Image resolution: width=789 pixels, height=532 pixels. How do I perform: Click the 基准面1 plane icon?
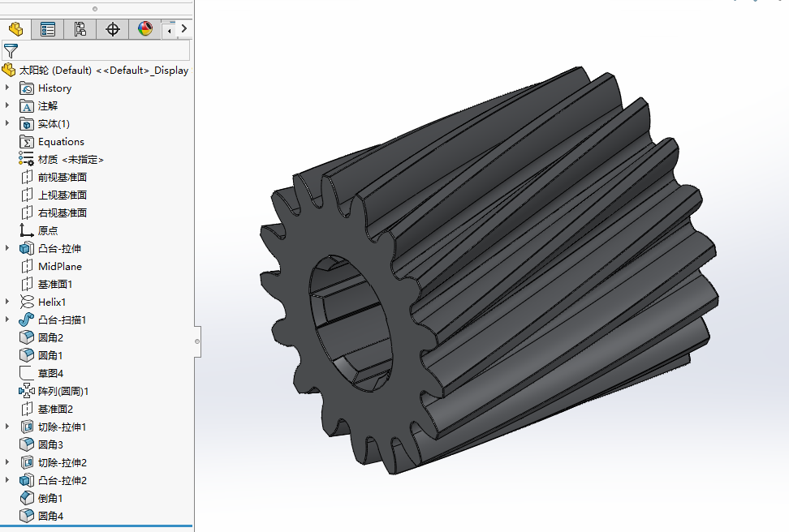27,284
